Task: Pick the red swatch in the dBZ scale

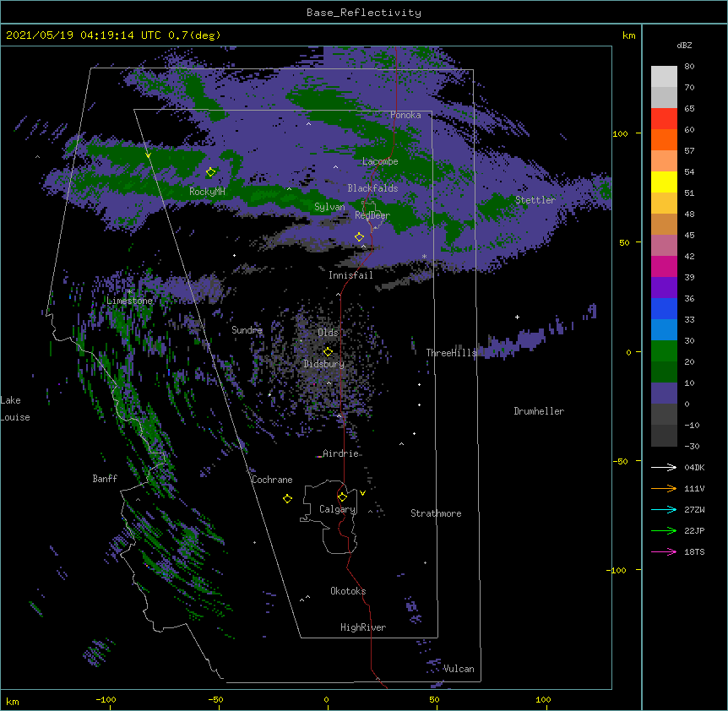Action: pos(664,119)
